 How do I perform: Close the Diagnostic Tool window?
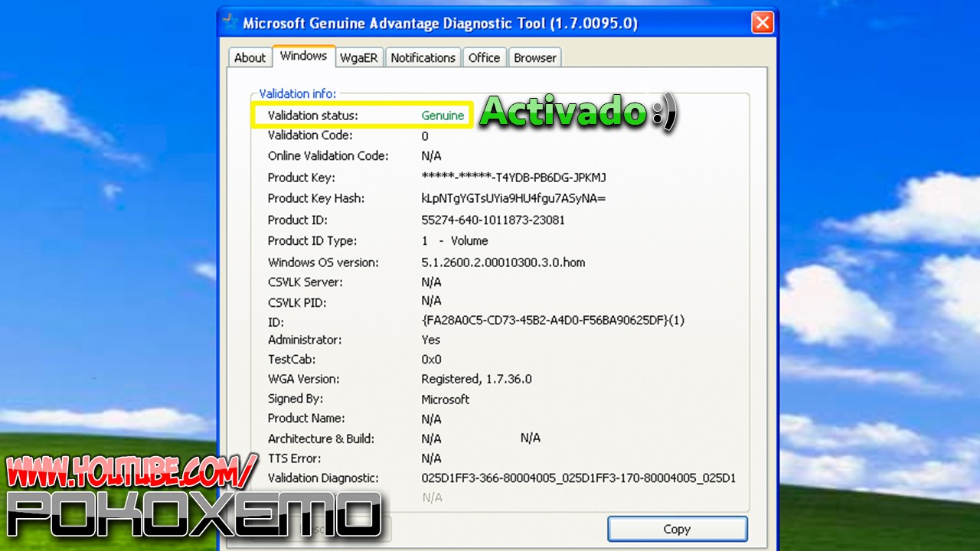coord(762,23)
